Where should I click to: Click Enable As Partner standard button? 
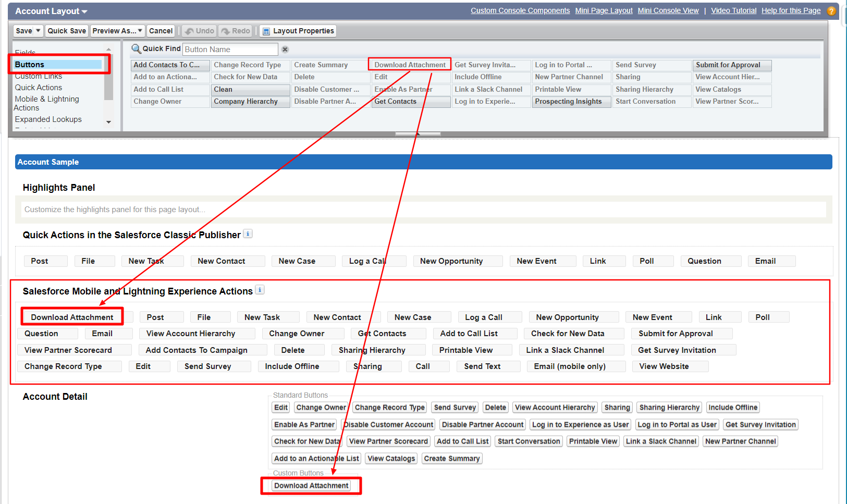click(x=304, y=425)
